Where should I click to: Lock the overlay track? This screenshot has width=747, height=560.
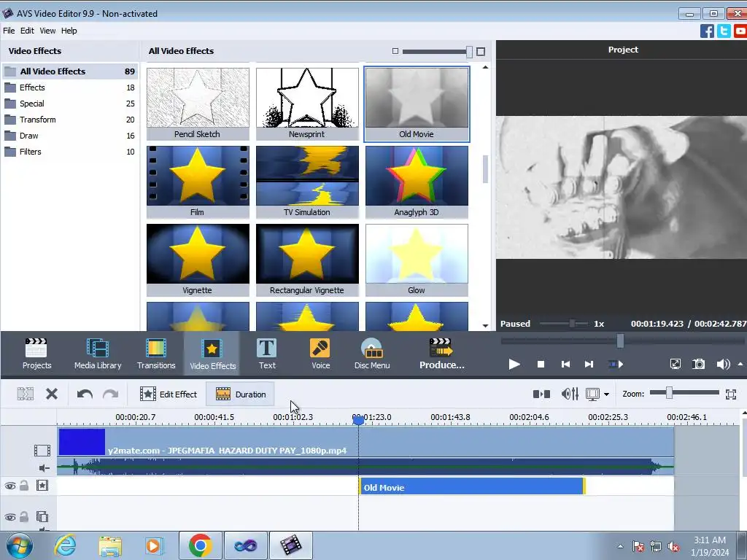coord(24,517)
